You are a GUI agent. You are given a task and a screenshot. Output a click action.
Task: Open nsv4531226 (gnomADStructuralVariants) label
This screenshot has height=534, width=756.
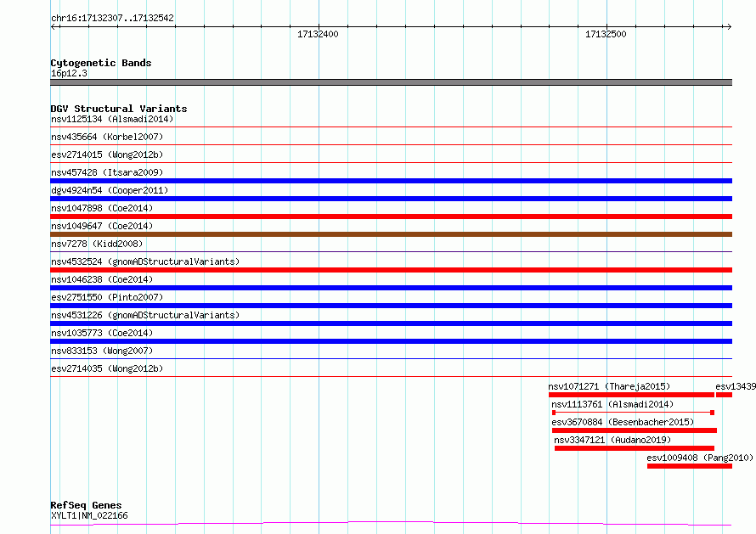tap(145, 315)
